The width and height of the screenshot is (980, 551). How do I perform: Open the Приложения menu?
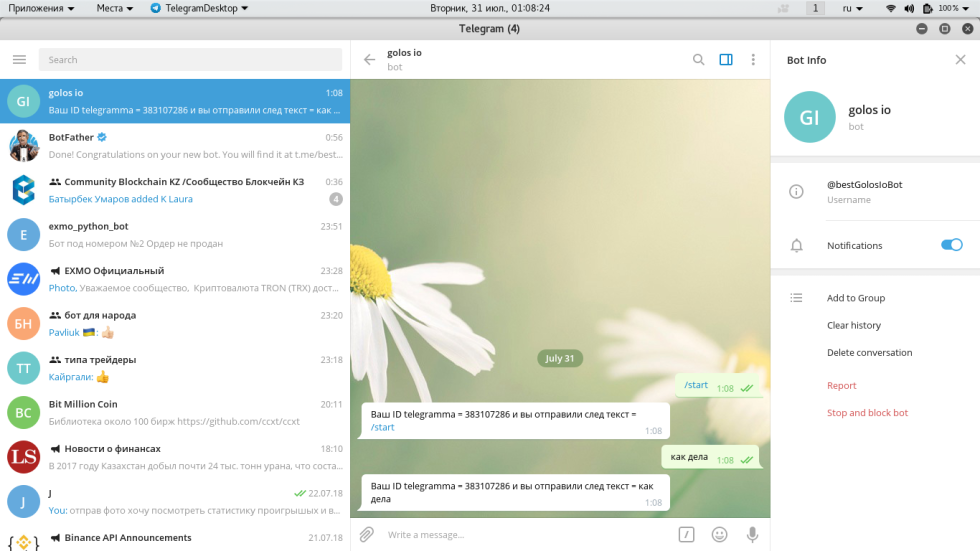pyautogui.click(x=41, y=8)
